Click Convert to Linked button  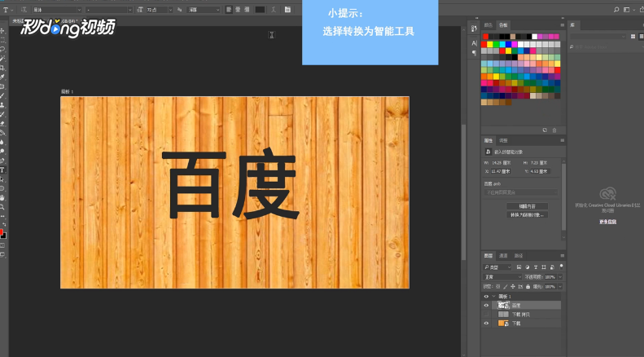[528, 215]
